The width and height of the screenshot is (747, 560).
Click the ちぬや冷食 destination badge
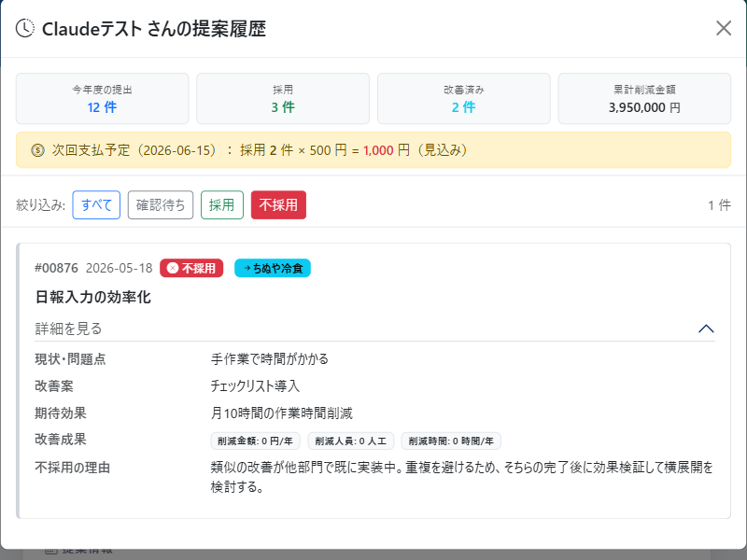[273, 268]
